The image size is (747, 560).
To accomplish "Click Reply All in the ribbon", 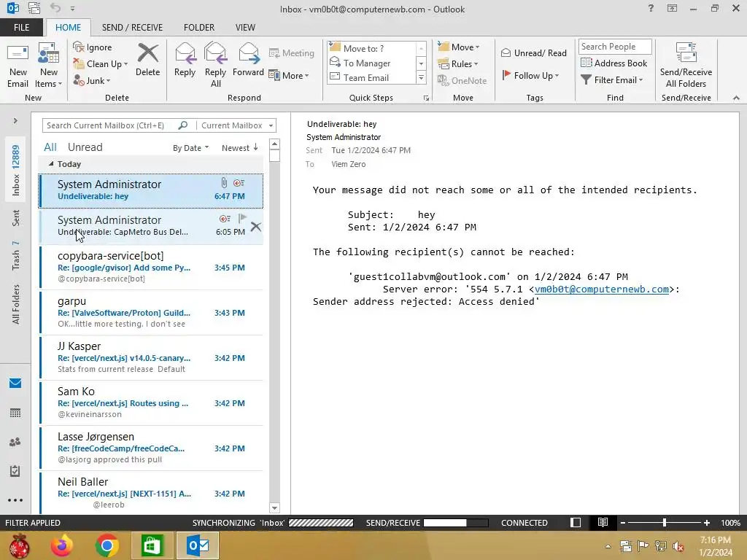I will 215,65.
